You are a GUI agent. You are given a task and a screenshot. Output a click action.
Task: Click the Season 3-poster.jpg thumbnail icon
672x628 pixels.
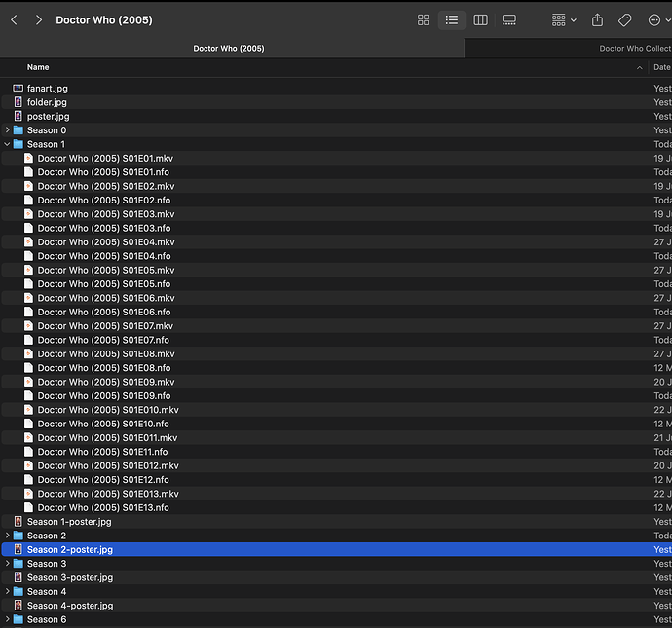pos(18,577)
